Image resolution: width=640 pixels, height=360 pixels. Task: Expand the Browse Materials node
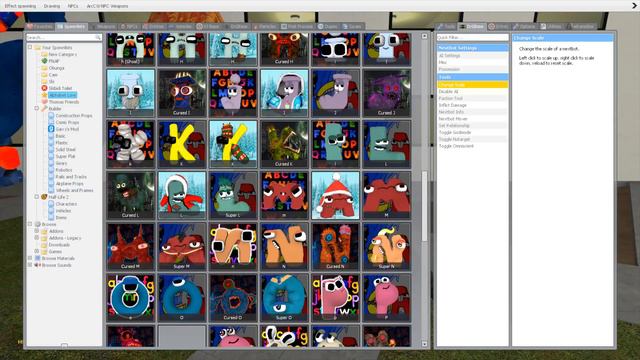(x=30, y=258)
